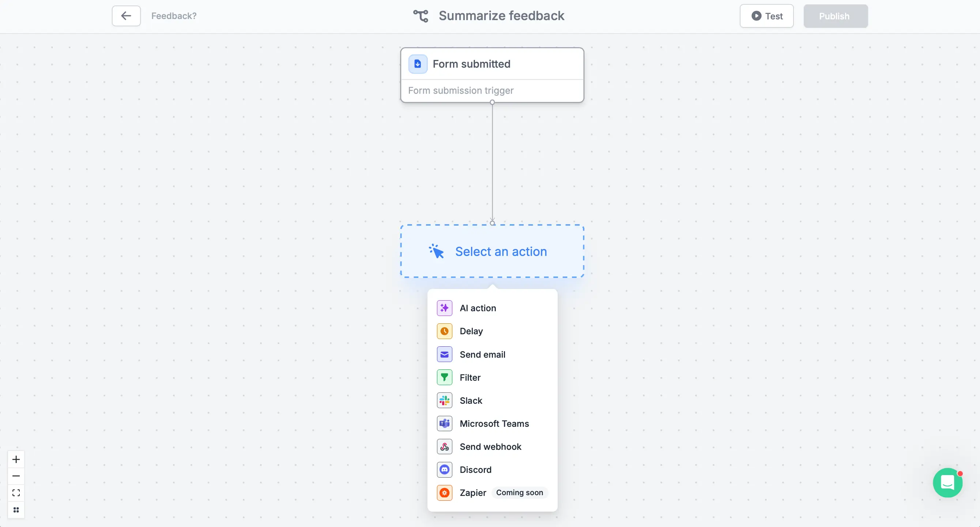Open the chat support bubble
980x527 pixels.
[x=948, y=482]
